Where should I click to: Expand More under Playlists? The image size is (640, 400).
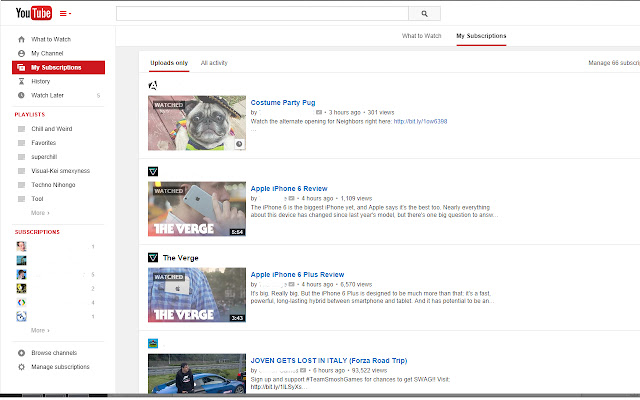point(40,213)
